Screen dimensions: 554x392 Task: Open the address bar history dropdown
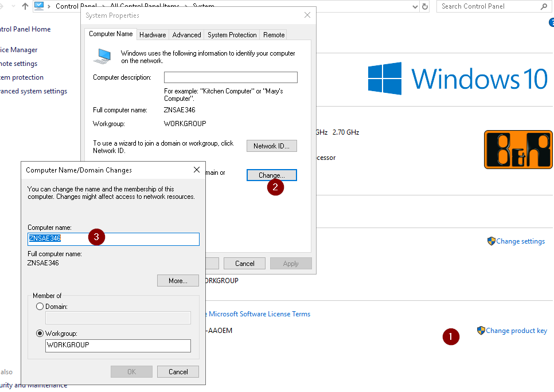click(x=415, y=6)
